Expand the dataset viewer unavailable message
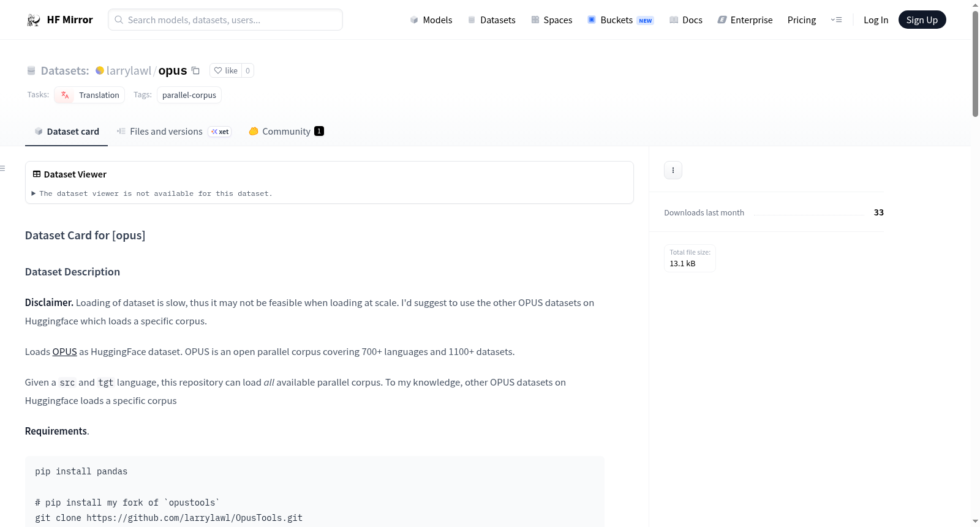Screen dimensions: 980x527 pos(153,193)
